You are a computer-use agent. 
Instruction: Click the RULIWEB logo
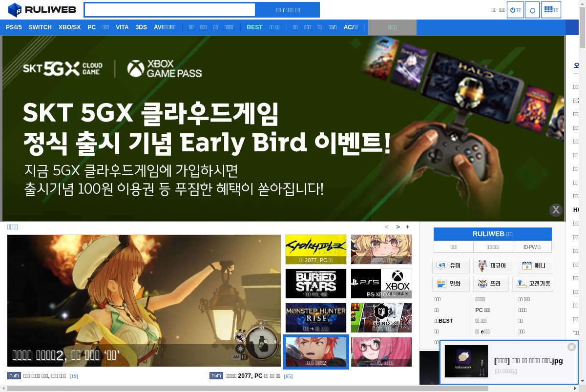(x=42, y=10)
